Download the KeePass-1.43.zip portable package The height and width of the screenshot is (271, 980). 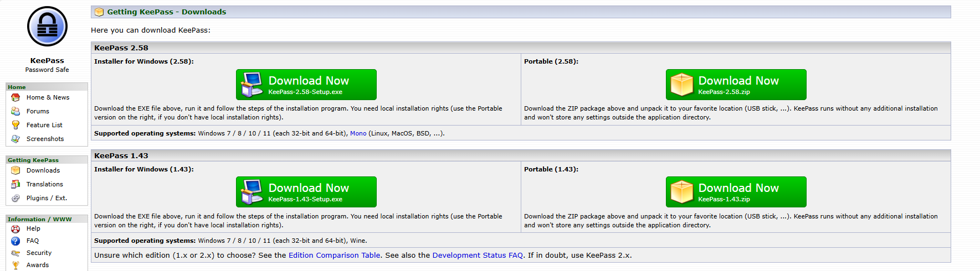click(x=736, y=192)
